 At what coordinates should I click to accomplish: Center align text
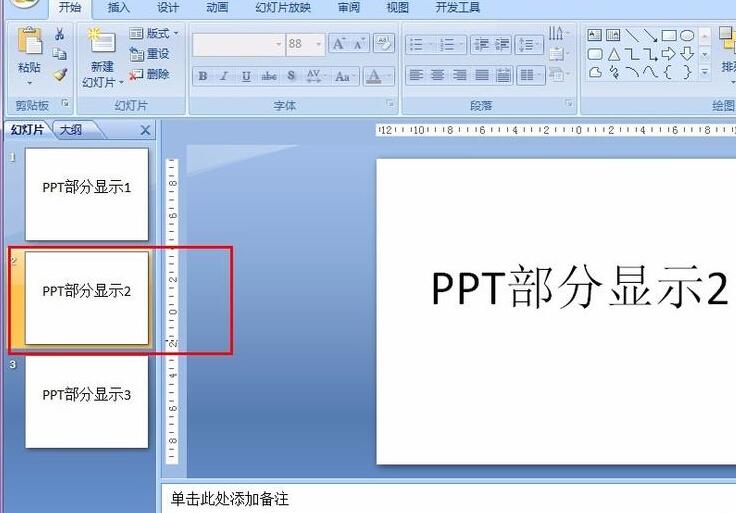click(437, 75)
